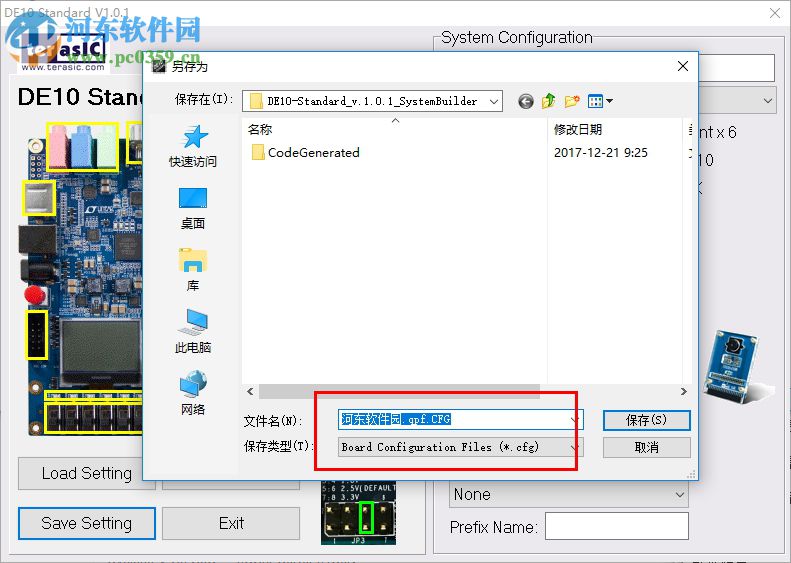Go back to the last visited folder
791x563 pixels.
coord(526,101)
